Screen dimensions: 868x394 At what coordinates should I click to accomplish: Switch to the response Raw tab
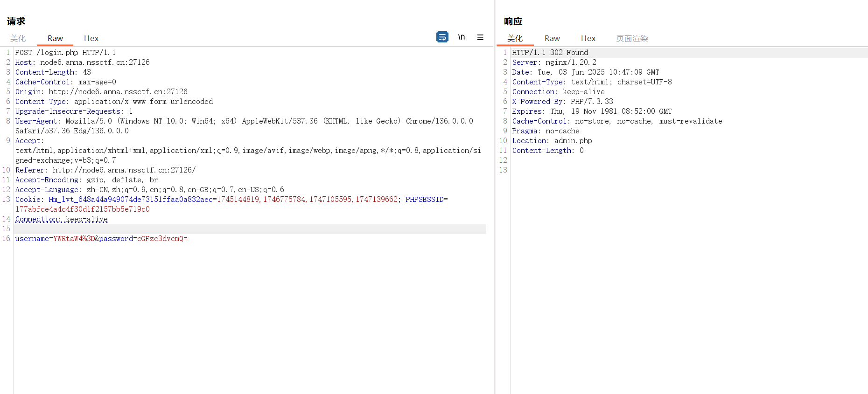(552, 38)
